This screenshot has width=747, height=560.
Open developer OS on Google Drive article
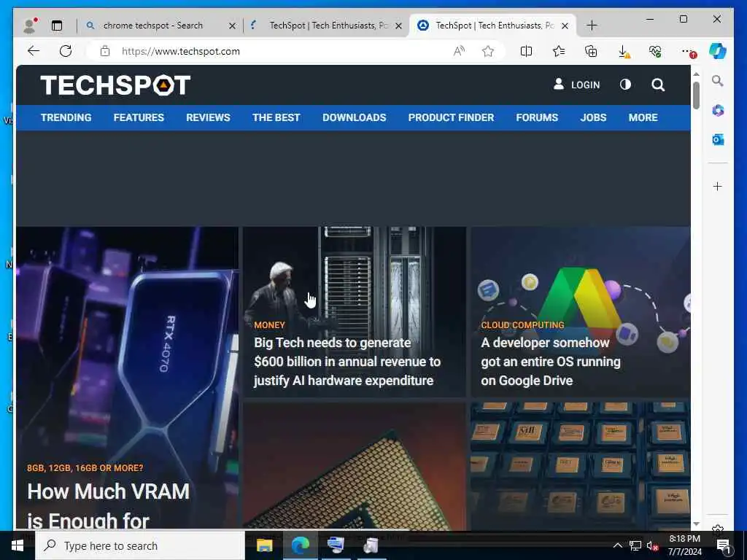pyautogui.click(x=551, y=362)
